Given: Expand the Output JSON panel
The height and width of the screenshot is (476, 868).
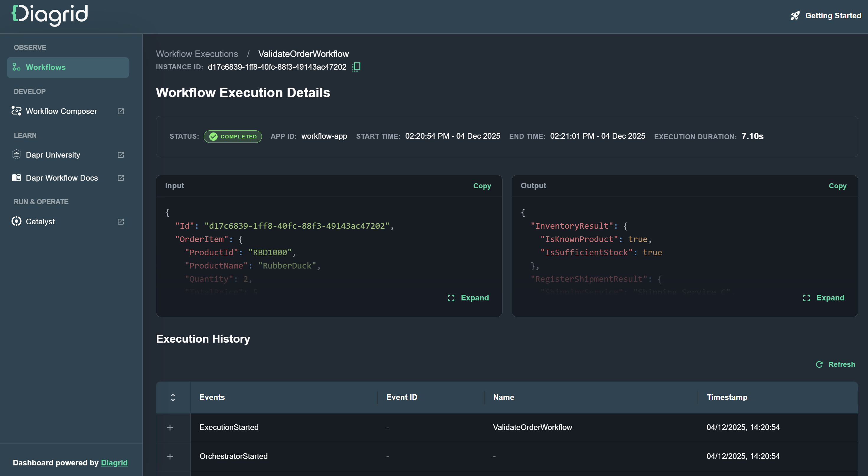Looking at the screenshot, I should 823,298.
